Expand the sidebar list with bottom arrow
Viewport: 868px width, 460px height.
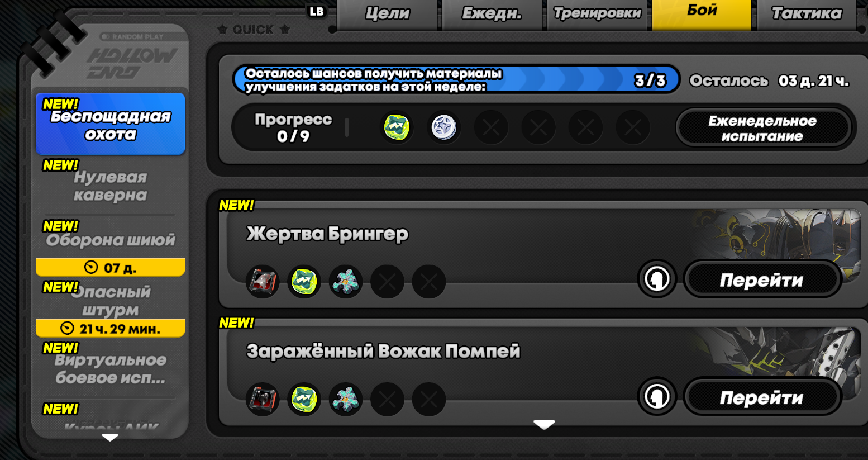tap(110, 438)
